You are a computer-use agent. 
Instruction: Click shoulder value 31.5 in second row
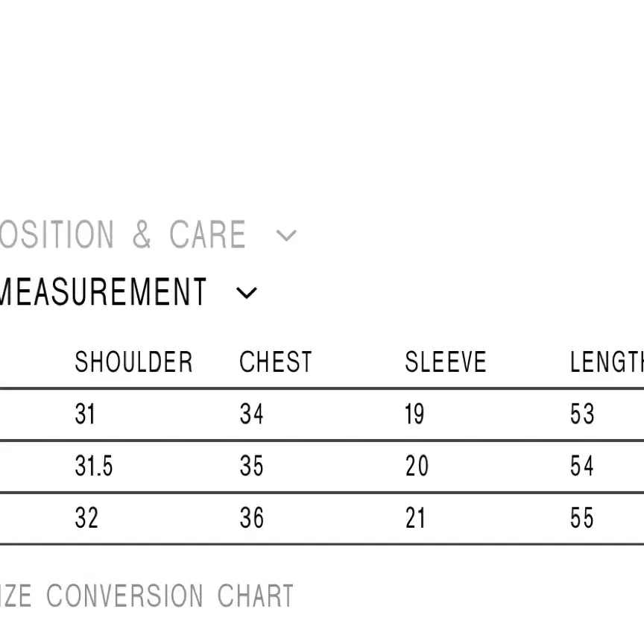click(x=94, y=466)
